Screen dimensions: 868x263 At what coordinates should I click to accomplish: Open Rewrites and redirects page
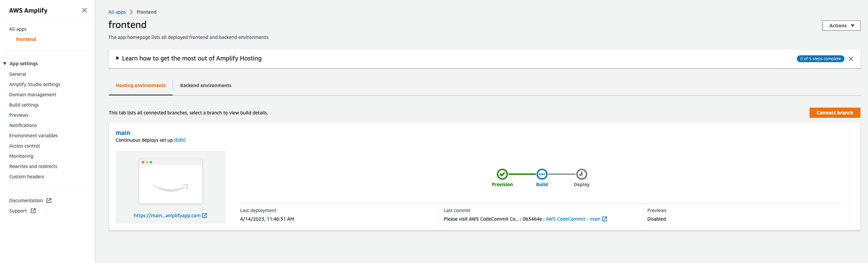33,166
